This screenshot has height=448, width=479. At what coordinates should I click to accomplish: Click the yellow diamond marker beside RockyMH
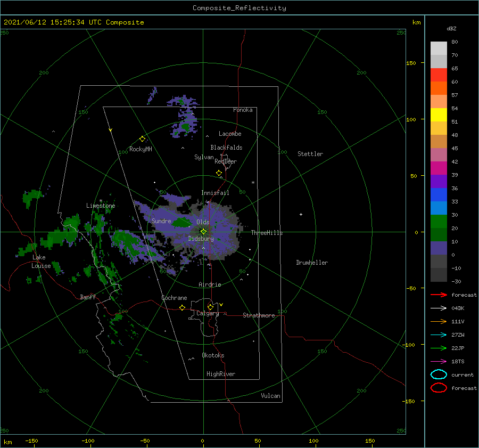tap(142, 139)
